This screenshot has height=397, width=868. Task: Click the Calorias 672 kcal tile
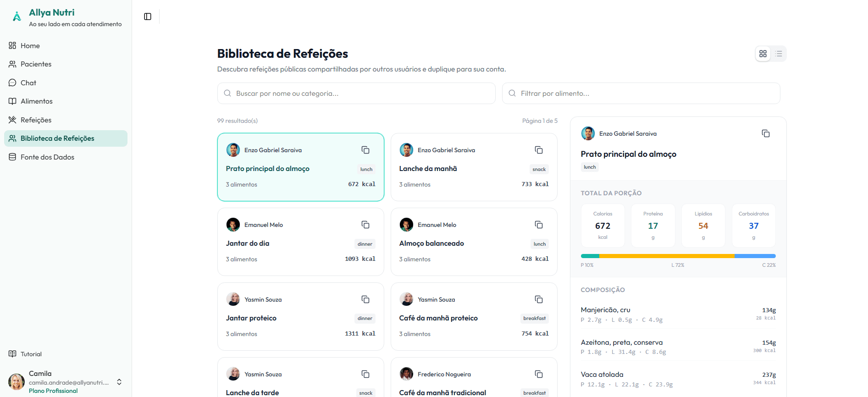coord(603,226)
